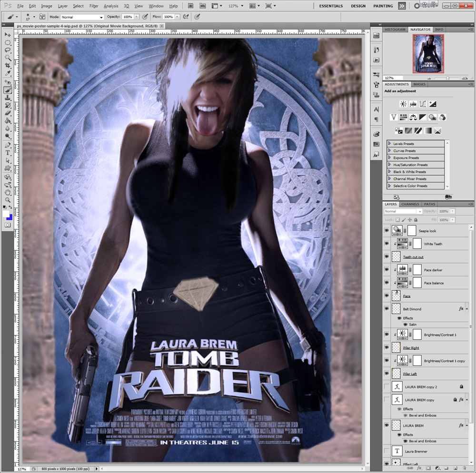Hide the Piller Right layer
The height and width of the screenshot is (473, 476).
pyautogui.click(x=387, y=347)
